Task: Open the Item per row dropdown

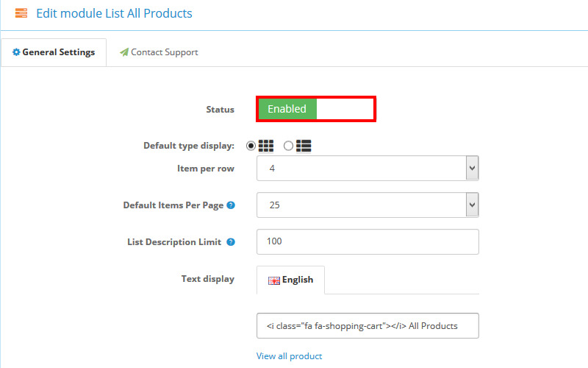Action: pos(367,169)
